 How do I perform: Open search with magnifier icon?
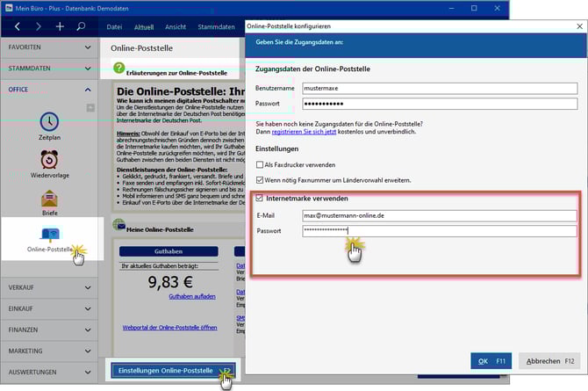(81, 26)
